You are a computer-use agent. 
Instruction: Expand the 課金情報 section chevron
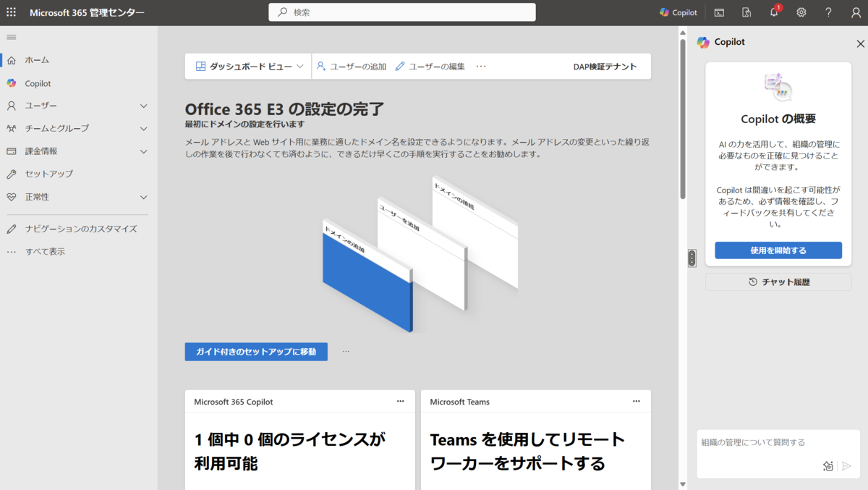click(x=143, y=151)
